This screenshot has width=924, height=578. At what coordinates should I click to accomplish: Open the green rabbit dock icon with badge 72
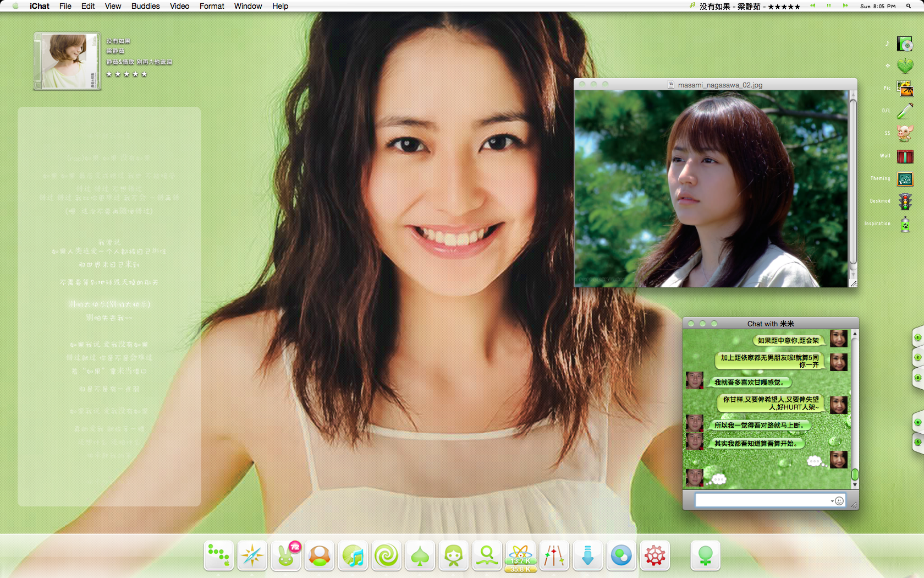[286, 555]
